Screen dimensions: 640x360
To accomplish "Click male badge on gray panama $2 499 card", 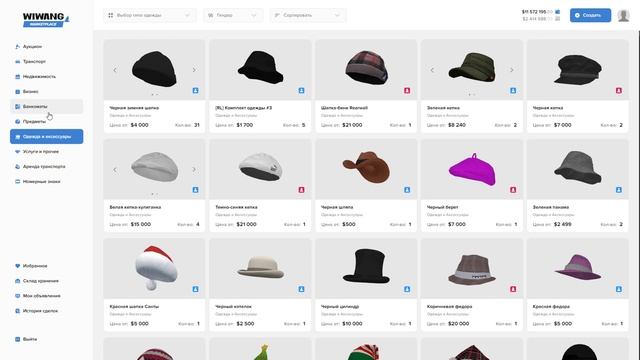I will [x=619, y=190].
